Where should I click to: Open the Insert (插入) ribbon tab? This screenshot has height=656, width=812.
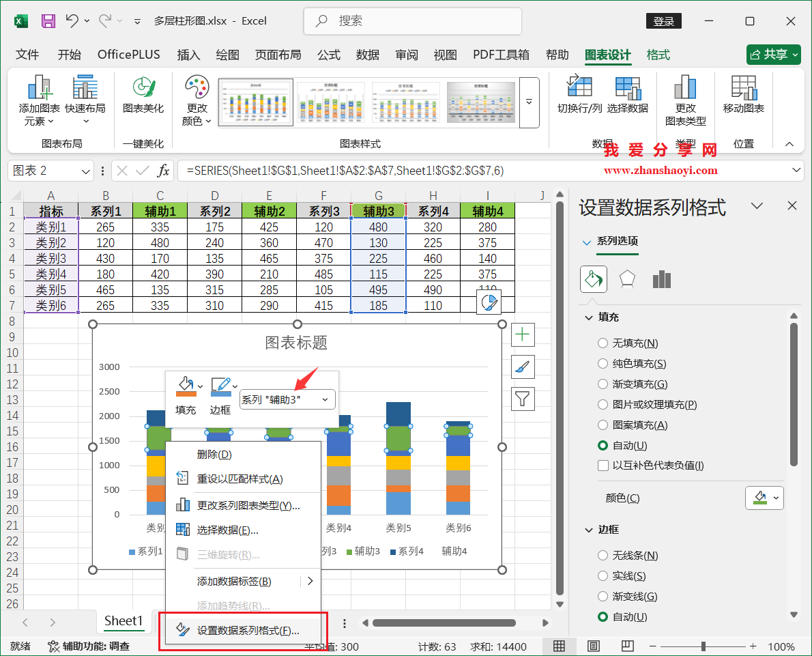[x=188, y=55]
